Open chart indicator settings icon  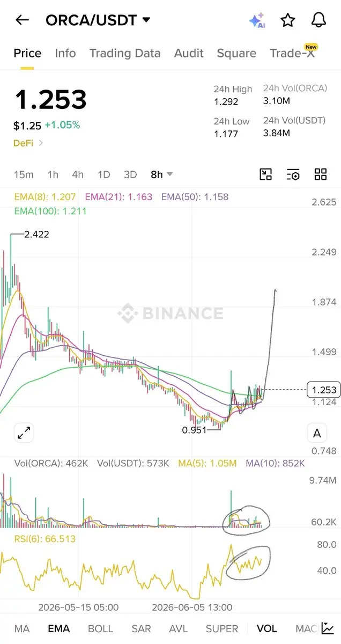click(x=293, y=174)
